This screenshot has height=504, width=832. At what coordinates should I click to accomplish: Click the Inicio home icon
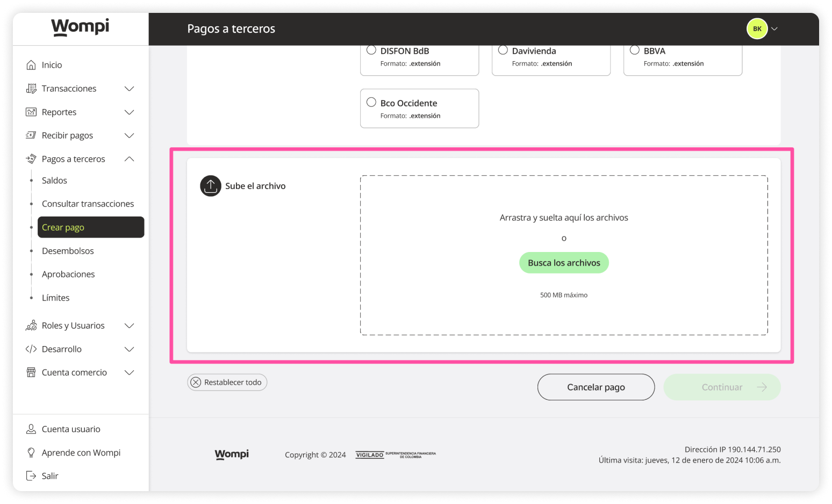[x=31, y=65]
